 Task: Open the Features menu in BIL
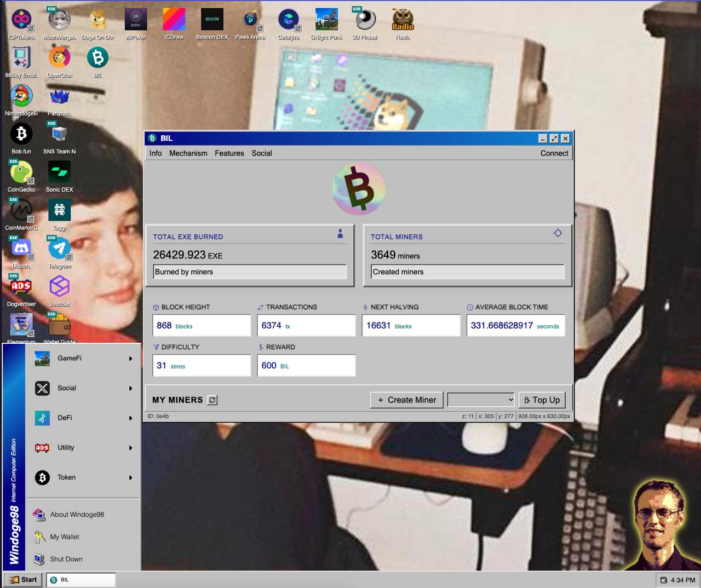point(229,153)
